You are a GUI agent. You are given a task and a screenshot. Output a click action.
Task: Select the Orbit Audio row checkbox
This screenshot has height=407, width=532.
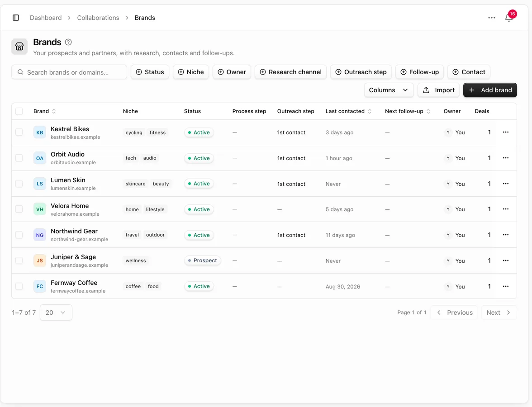[x=19, y=158]
